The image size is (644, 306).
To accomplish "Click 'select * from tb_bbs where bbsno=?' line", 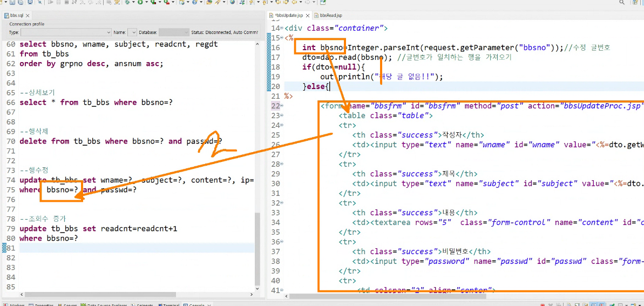I will pyautogui.click(x=96, y=103).
